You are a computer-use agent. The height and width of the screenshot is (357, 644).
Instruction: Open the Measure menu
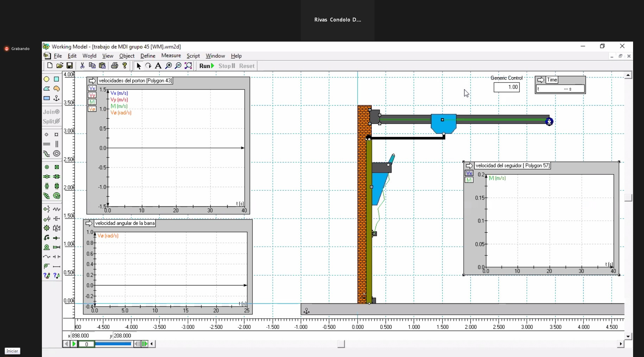tap(171, 56)
